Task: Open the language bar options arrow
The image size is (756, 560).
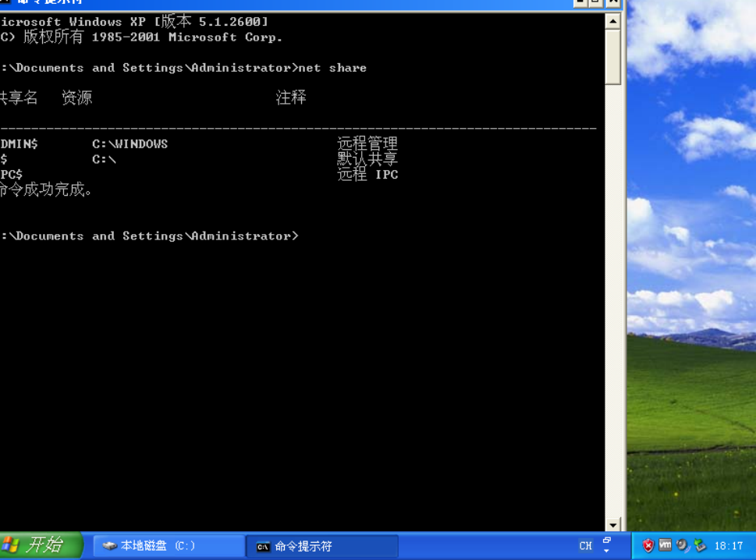Action: click(x=606, y=551)
